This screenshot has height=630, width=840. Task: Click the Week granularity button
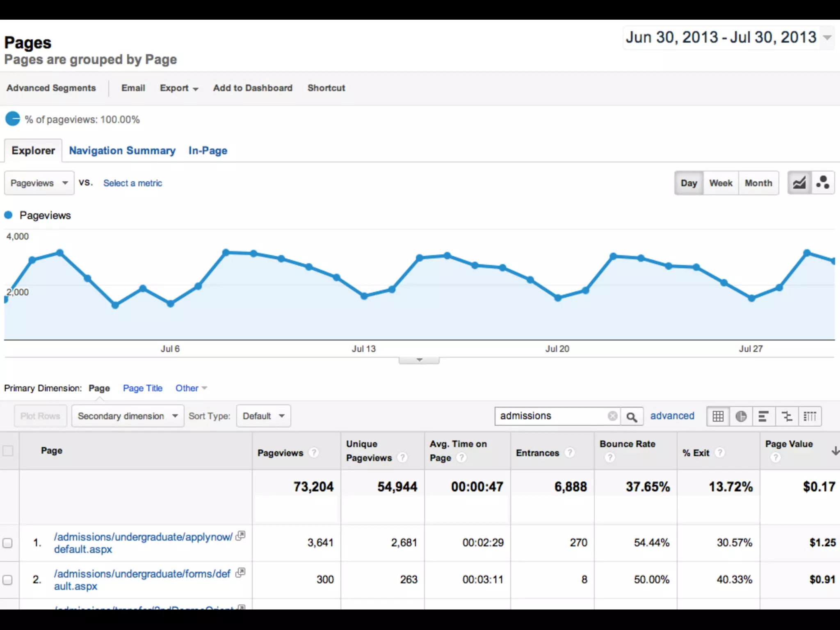tap(721, 183)
